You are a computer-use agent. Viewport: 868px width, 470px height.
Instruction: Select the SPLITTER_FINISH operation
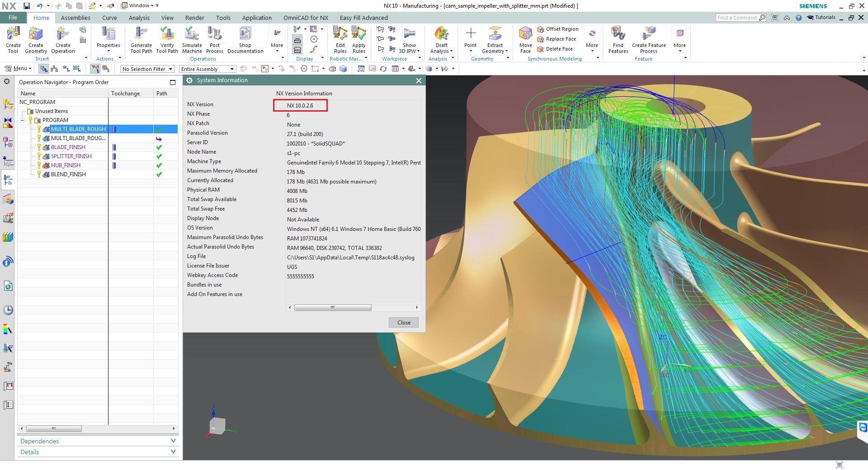click(x=71, y=156)
